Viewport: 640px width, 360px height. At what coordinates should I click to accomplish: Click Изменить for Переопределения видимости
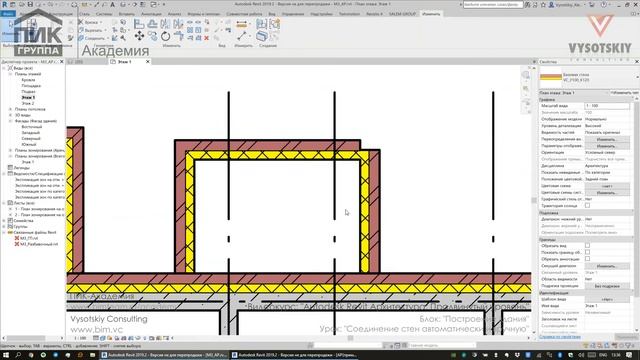point(607,139)
